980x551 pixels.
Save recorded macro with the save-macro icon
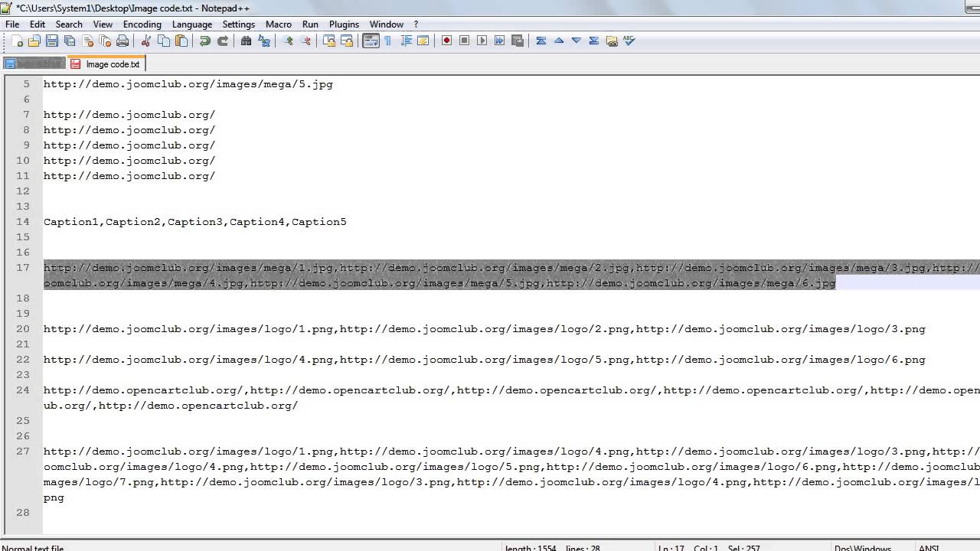518,41
